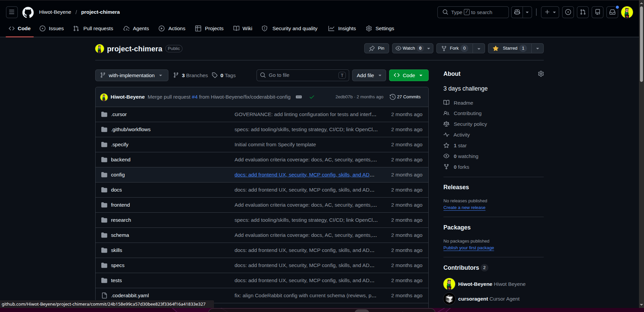
Task: Go to the Agents tab
Action: 136,29
